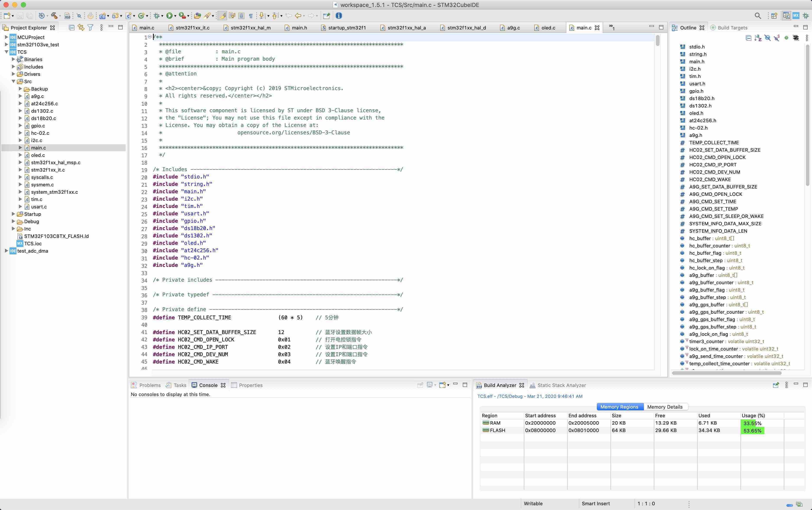This screenshot has width=812, height=510.
Task: Open the Problems tab
Action: (x=146, y=385)
